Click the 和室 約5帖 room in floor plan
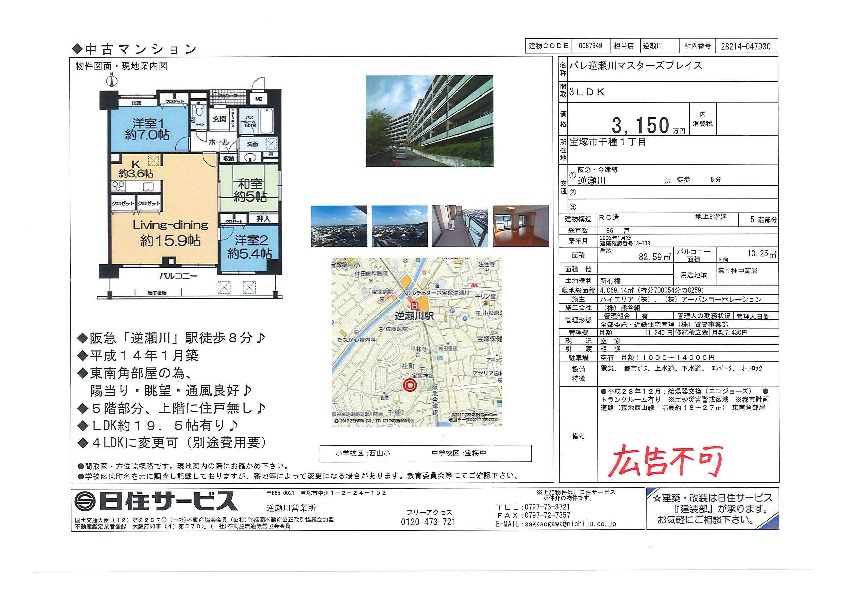Image resolution: width=842 pixels, height=595 pixels. (x=243, y=188)
